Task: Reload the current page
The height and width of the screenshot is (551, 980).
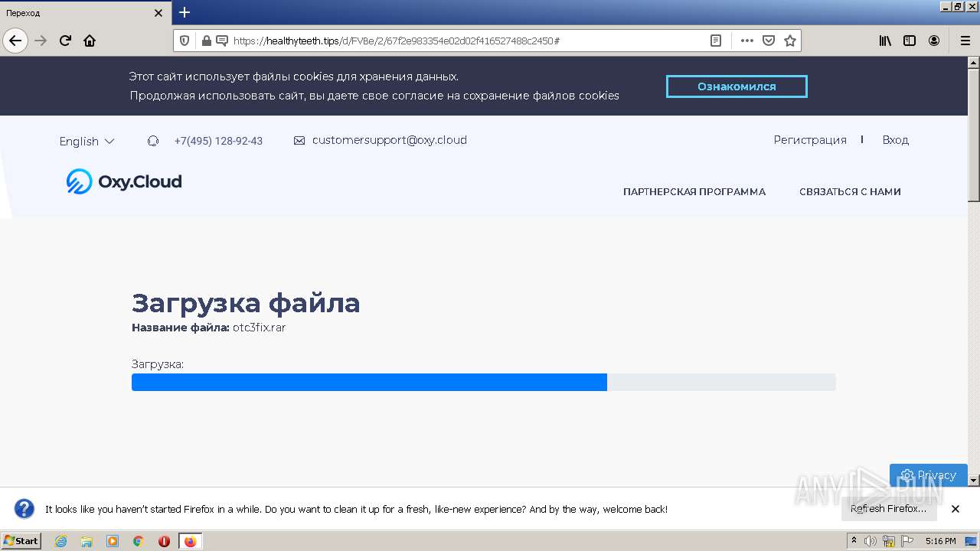Action: click(x=66, y=41)
